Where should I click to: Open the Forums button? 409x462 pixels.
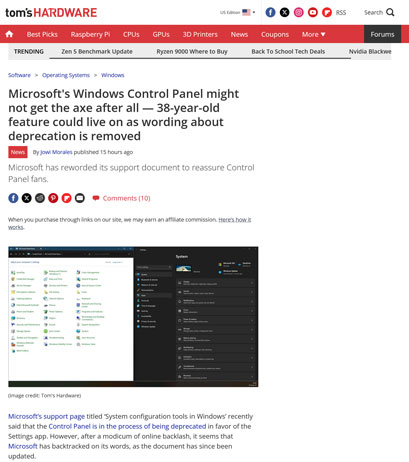(x=382, y=34)
